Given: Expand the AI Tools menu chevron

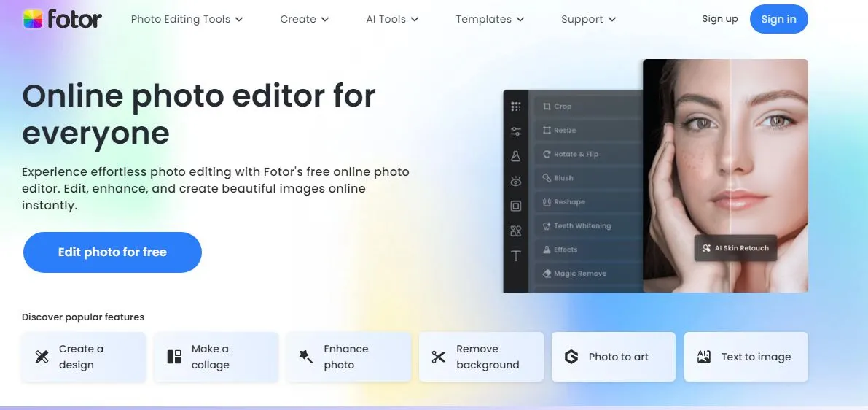Looking at the screenshot, I should (415, 20).
